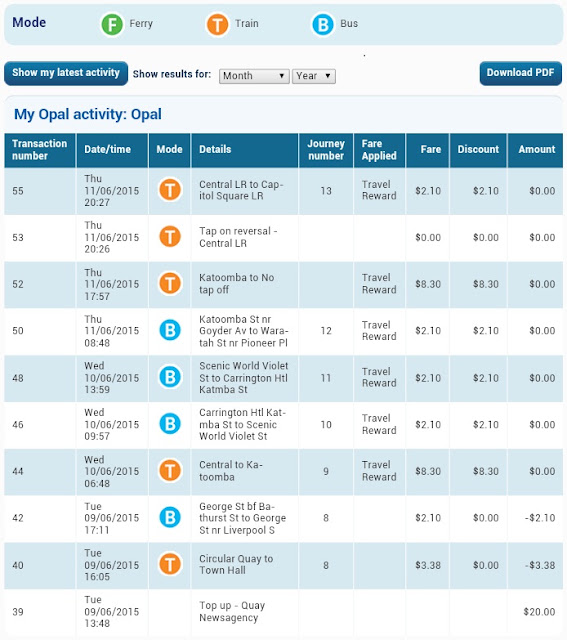Screen dimensions: 567x640
Task: Click the Date/time column header
Action: tap(112, 150)
